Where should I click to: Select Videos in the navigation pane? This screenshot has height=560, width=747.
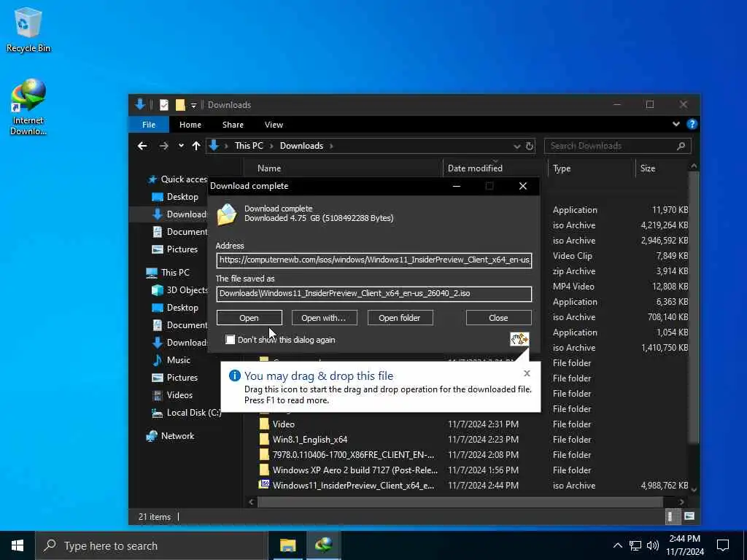point(179,394)
